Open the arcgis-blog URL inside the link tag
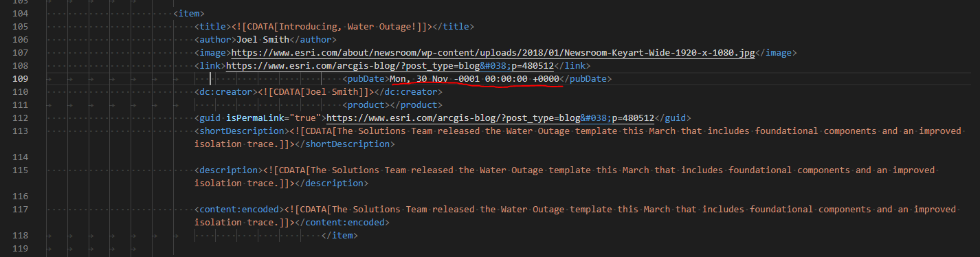The image size is (980, 257). click(x=390, y=65)
